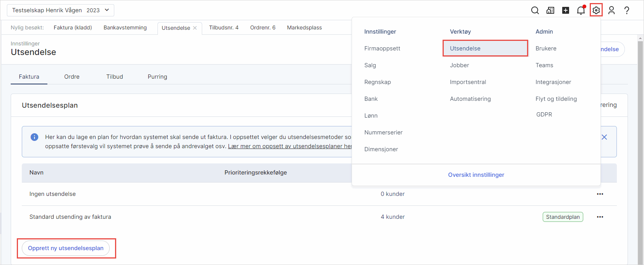644x265 pixels.
Task: Open more options for Standard utsending row
Action: (x=600, y=217)
